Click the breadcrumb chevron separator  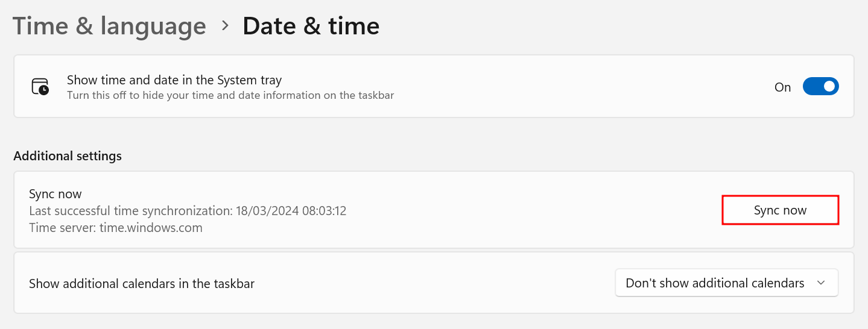[225, 26]
